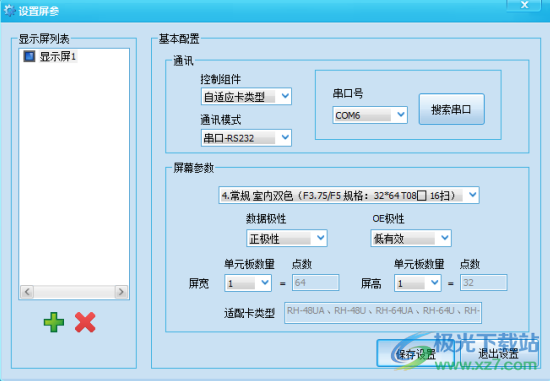550x381 pixels.
Task: Click the green plus add screen icon
Action: (x=54, y=322)
